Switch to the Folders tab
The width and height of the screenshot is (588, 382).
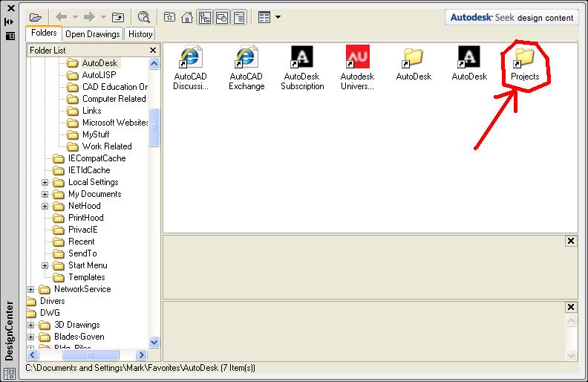tap(44, 33)
